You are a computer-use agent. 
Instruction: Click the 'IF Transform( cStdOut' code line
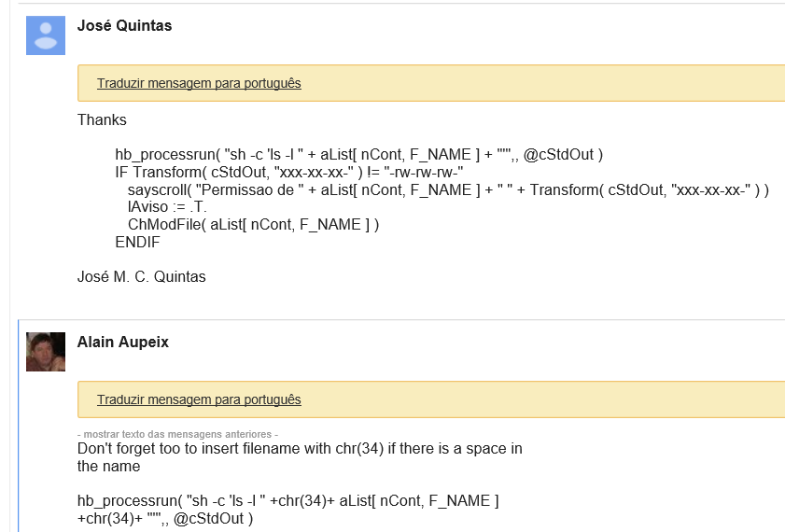point(289,172)
